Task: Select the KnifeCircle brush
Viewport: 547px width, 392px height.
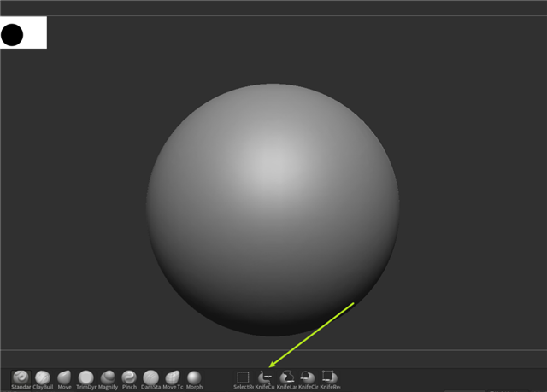Action: point(308,380)
